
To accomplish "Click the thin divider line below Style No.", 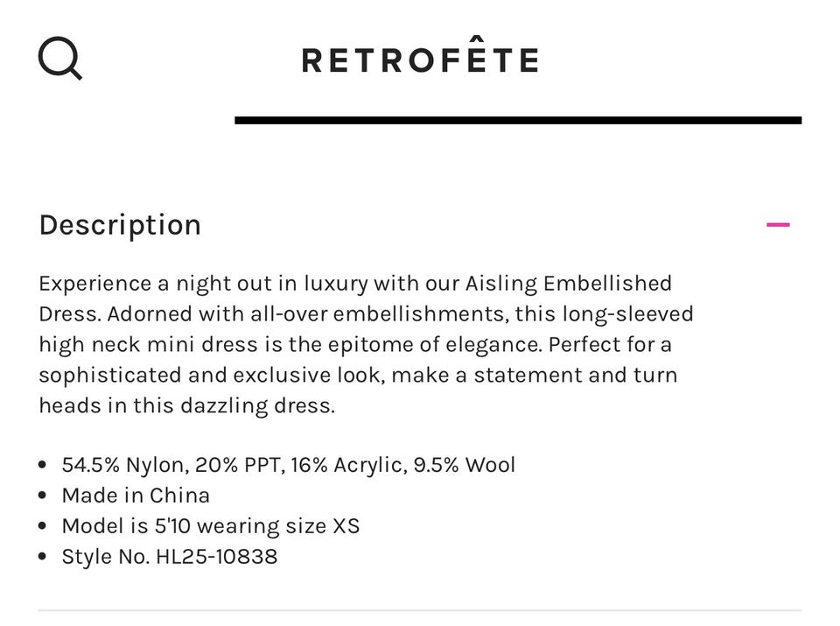I will [x=420, y=610].
